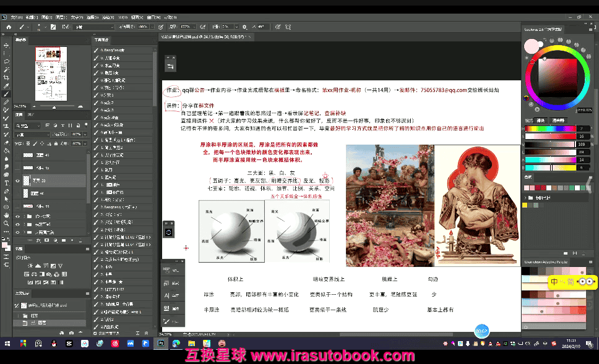Select the Hand tool
This screenshot has width=599, height=364.
[6, 215]
